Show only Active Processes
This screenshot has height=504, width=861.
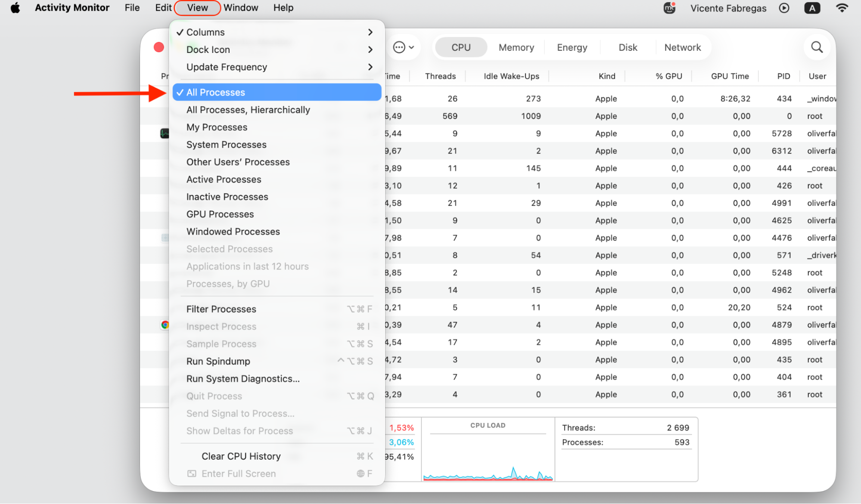click(x=277, y=179)
